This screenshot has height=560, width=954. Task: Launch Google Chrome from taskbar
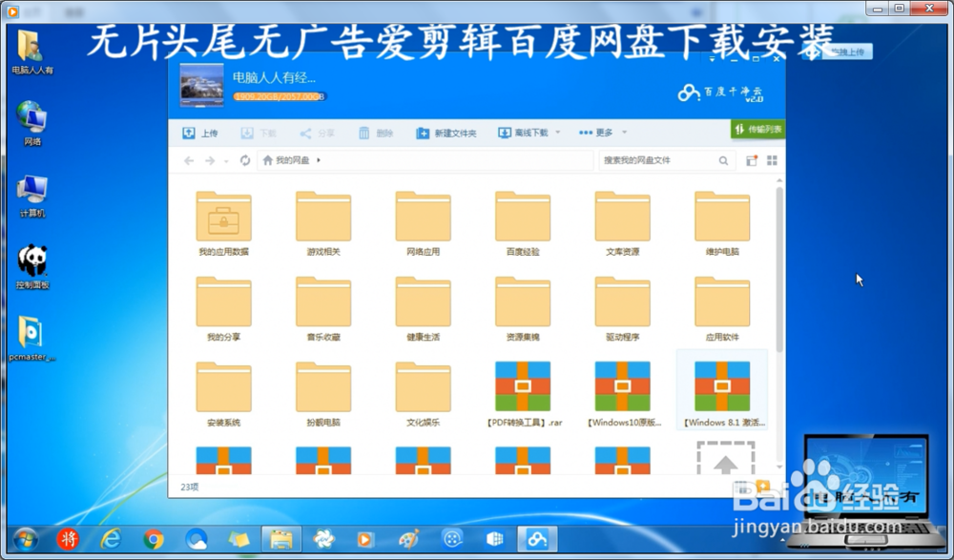point(154,539)
